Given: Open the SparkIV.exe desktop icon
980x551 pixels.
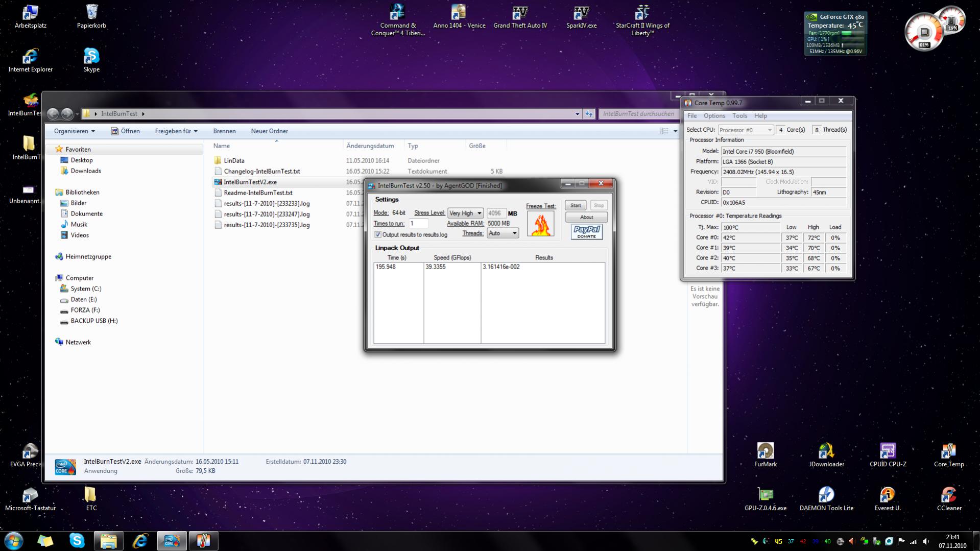Looking at the screenshot, I should [581, 16].
